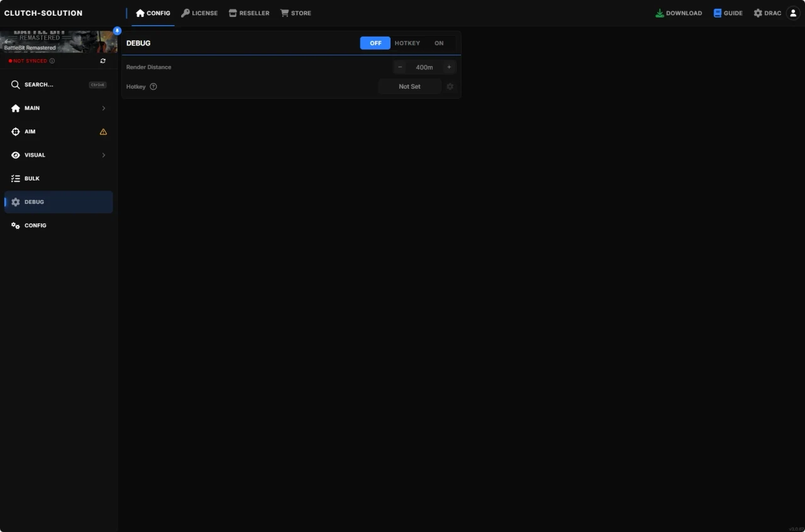Open the AIM section in sidebar
This screenshot has height=532, width=805.
pos(58,131)
